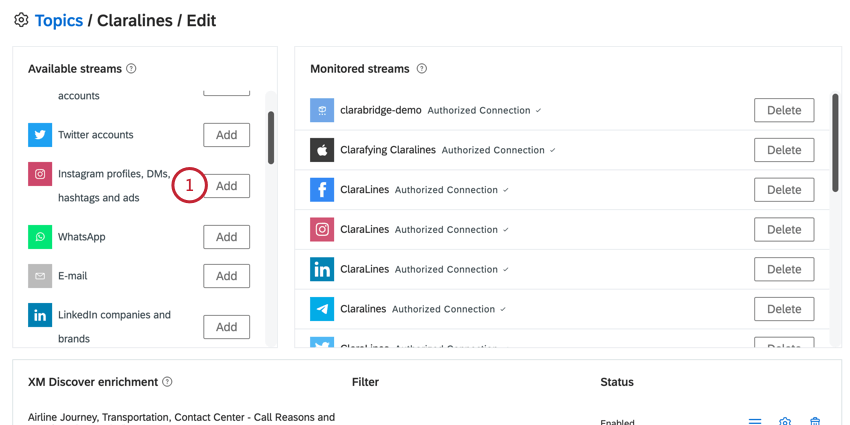
Task: Click the XM Discover enrichment help icon
Action: [x=168, y=382]
